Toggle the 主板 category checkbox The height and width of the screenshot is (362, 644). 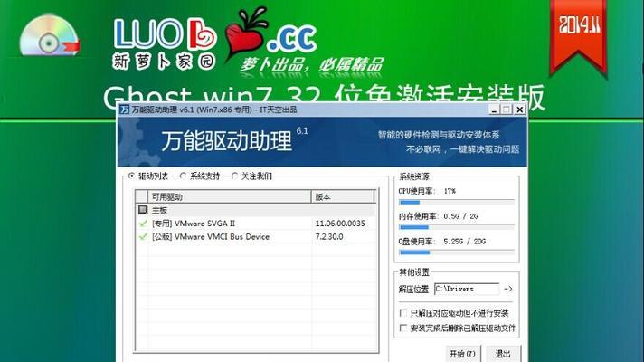tap(143, 210)
